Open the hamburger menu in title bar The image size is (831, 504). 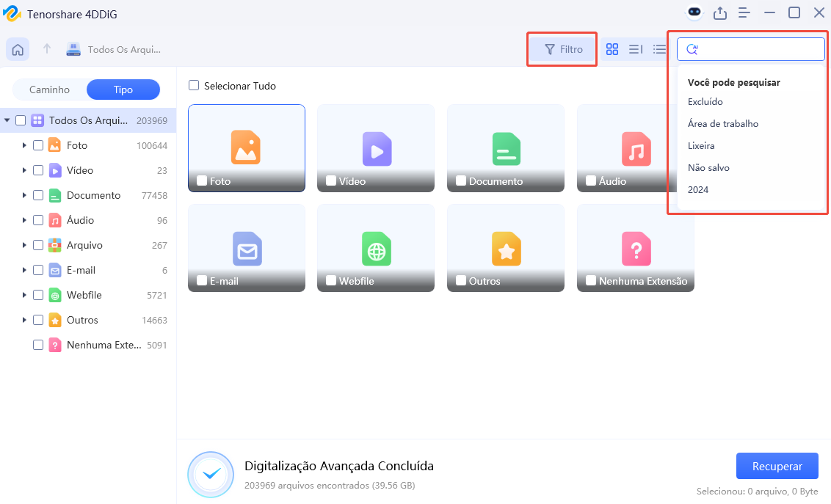[x=744, y=12]
